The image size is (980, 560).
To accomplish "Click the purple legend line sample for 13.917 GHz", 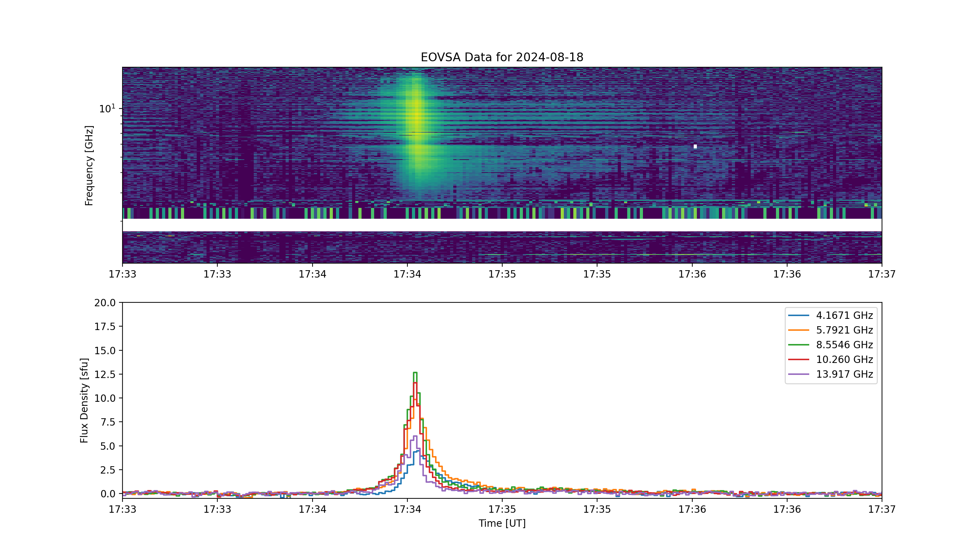I will [x=798, y=374].
